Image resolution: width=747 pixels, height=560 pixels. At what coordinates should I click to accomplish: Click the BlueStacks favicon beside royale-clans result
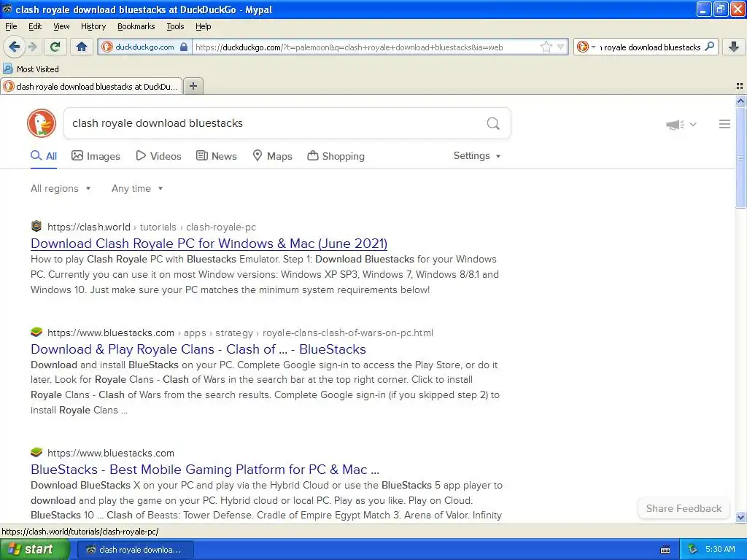(36, 332)
